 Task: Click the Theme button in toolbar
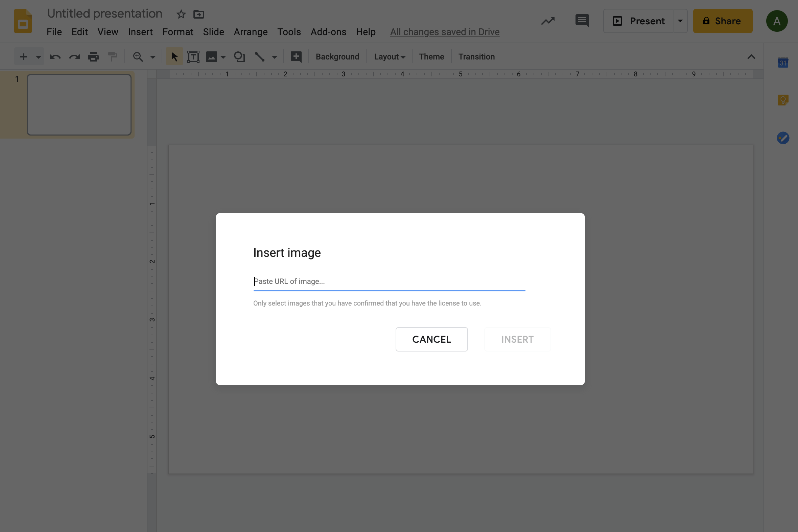[431, 57]
